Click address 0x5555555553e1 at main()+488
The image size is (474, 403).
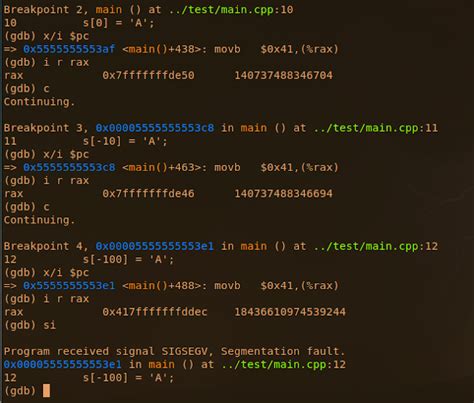pyautogui.click(x=69, y=286)
